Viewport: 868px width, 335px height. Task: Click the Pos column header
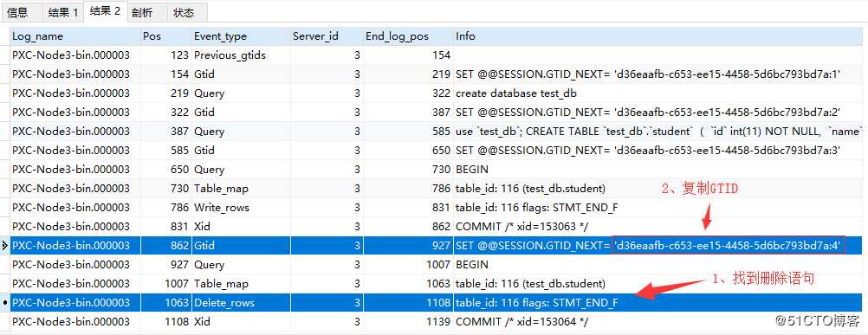[x=166, y=36]
